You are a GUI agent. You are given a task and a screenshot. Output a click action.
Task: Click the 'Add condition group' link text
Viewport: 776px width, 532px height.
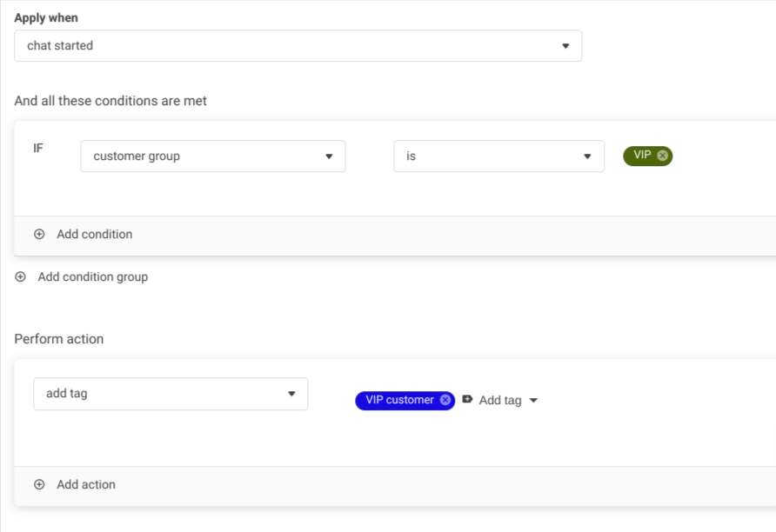point(93,276)
